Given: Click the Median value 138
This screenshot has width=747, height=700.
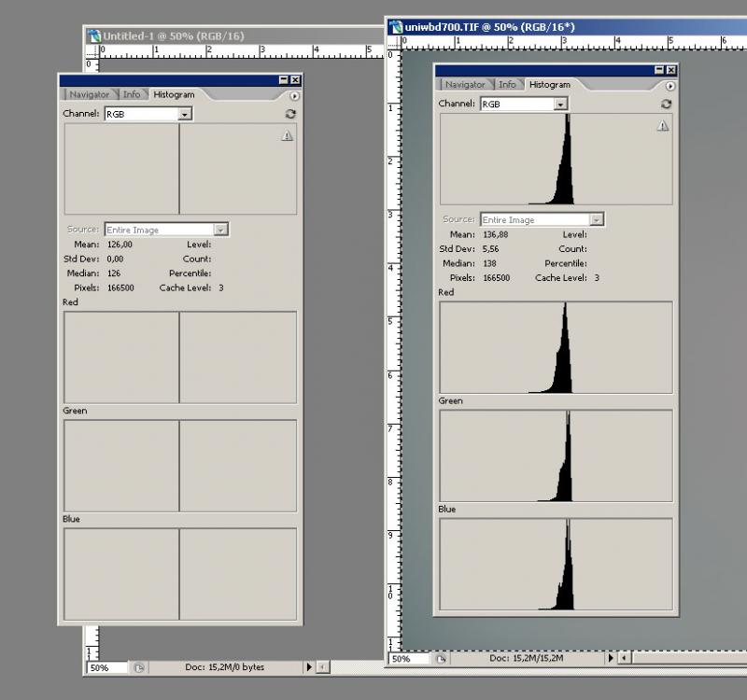Looking at the screenshot, I should (x=489, y=263).
